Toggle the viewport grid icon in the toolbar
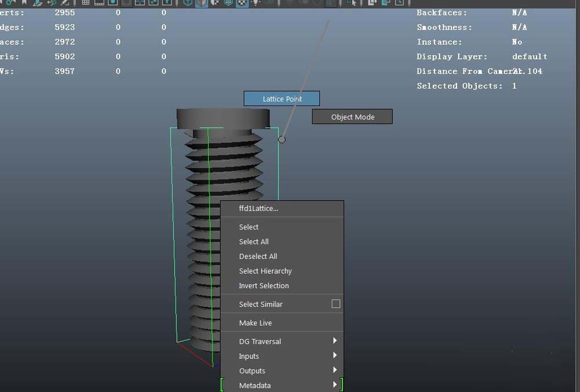The width and height of the screenshot is (580, 392). (85, 2)
